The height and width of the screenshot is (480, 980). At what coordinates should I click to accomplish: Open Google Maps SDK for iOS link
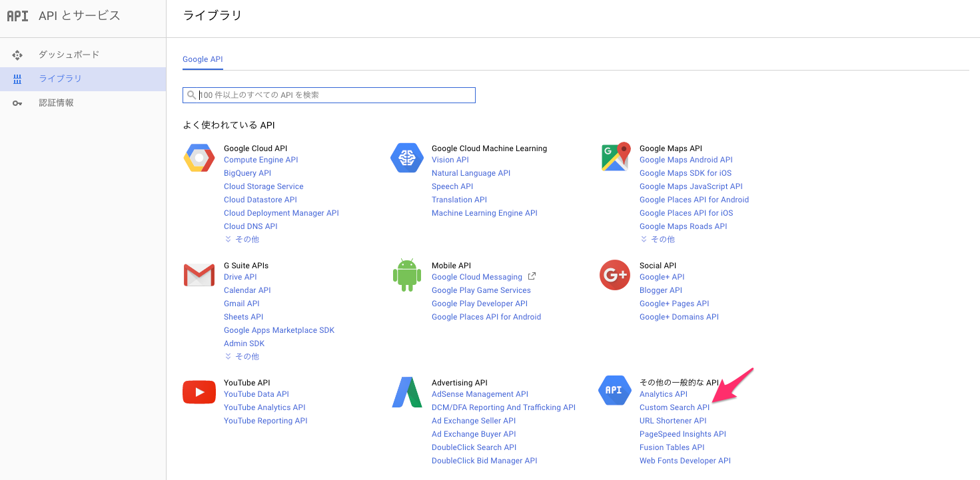click(686, 173)
